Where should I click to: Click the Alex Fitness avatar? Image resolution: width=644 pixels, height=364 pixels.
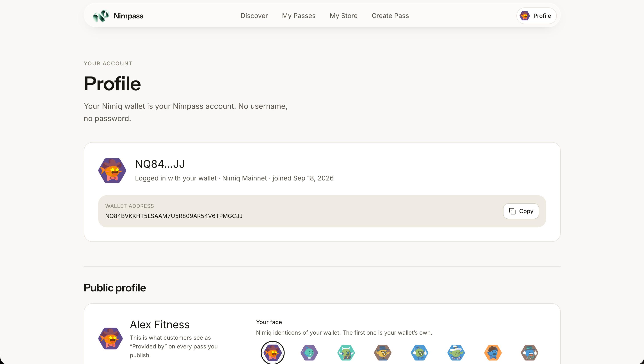[x=110, y=339]
